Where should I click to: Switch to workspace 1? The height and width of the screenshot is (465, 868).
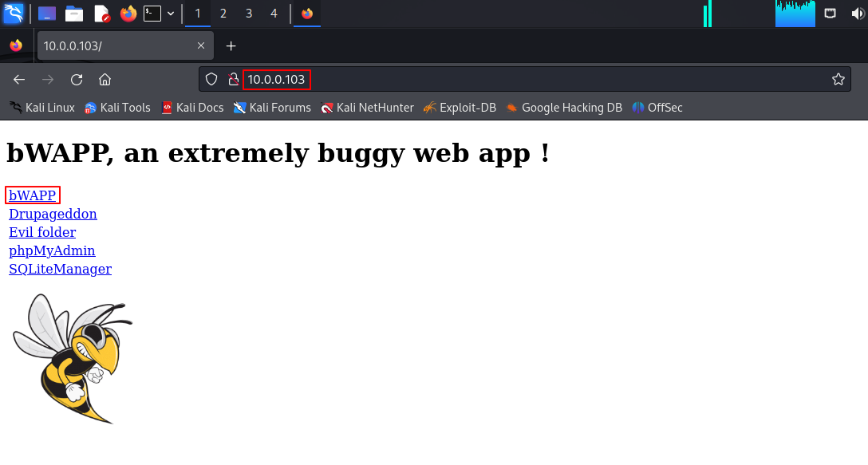pyautogui.click(x=198, y=14)
